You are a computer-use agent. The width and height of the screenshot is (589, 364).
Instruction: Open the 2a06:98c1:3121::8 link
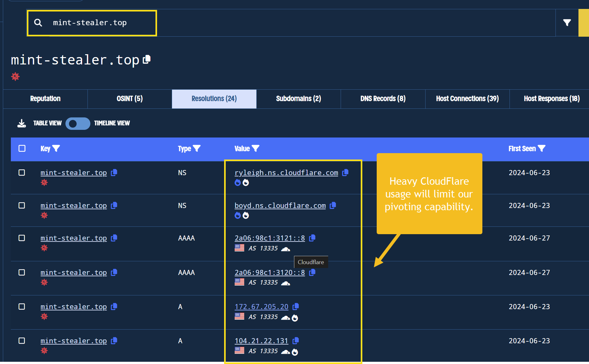coord(270,238)
